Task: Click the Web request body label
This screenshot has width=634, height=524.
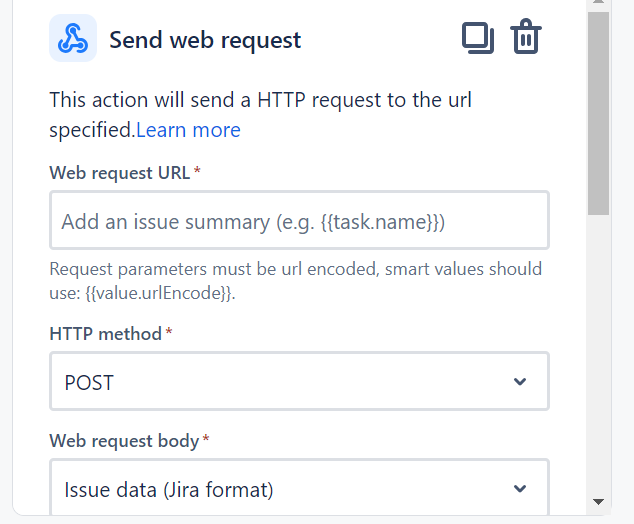Action: click(124, 440)
